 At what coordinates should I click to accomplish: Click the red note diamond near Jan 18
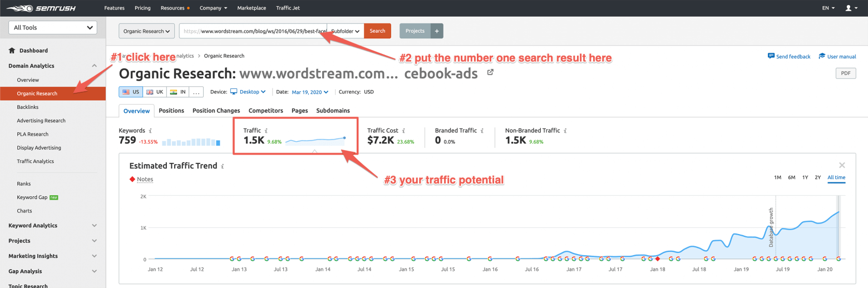point(657,259)
